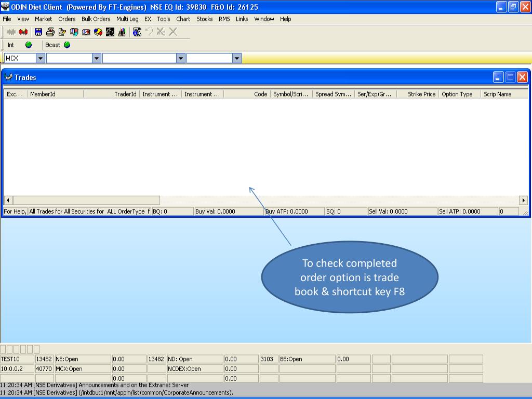Expand the fourth blank dropdown

point(237,58)
